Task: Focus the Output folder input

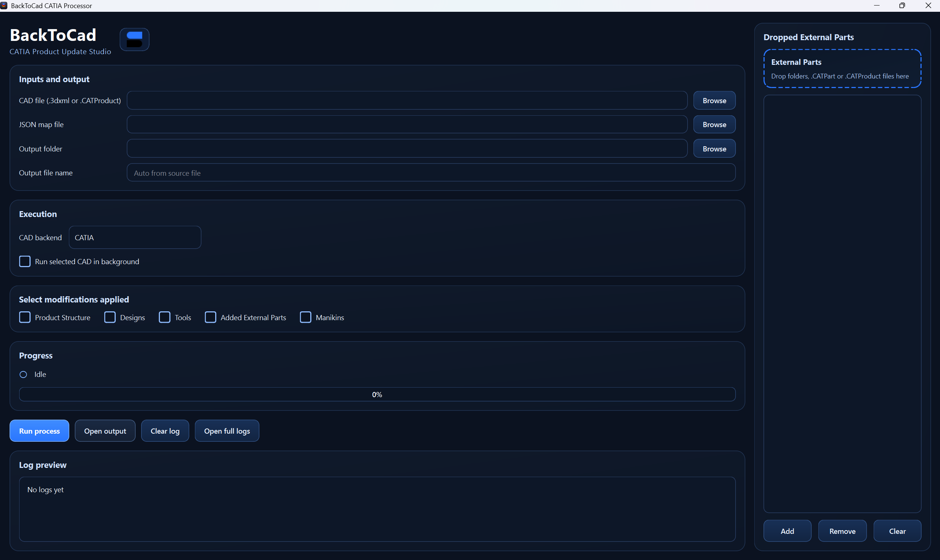Action: point(407,149)
